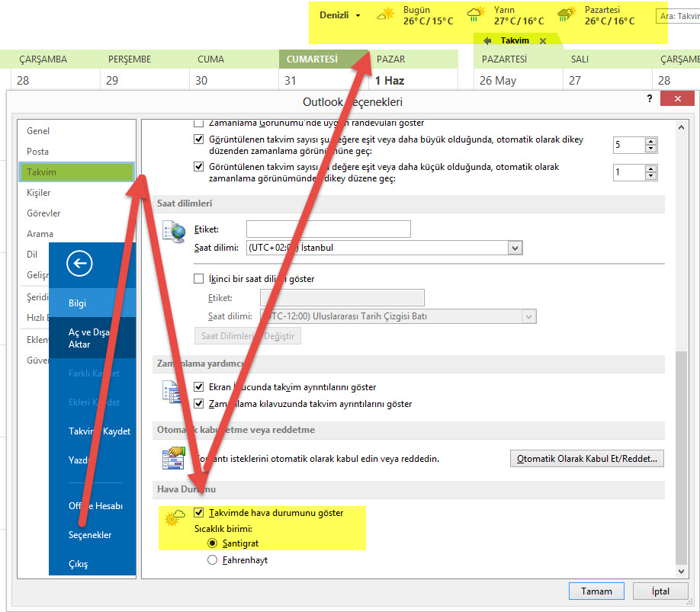This screenshot has width=700, height=612.
Task: Toggle the checkbox for value 5 setting
Action: 199,139
